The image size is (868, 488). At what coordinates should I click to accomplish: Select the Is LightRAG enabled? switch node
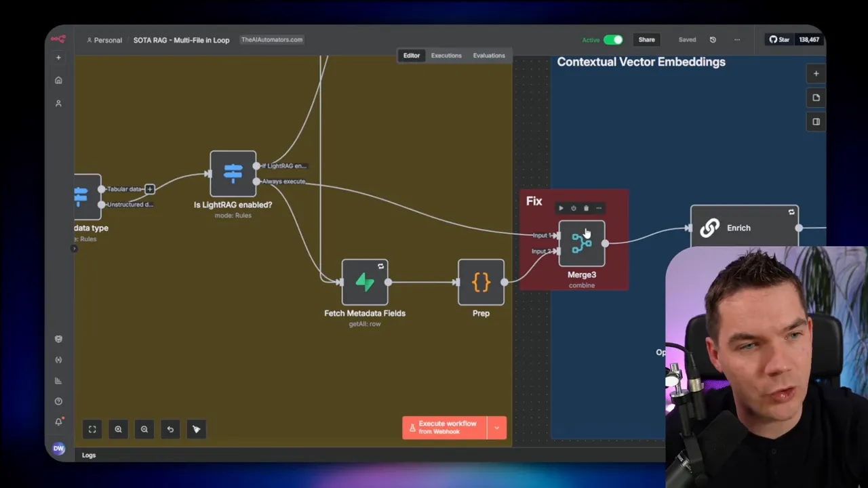tap(233, 174)
